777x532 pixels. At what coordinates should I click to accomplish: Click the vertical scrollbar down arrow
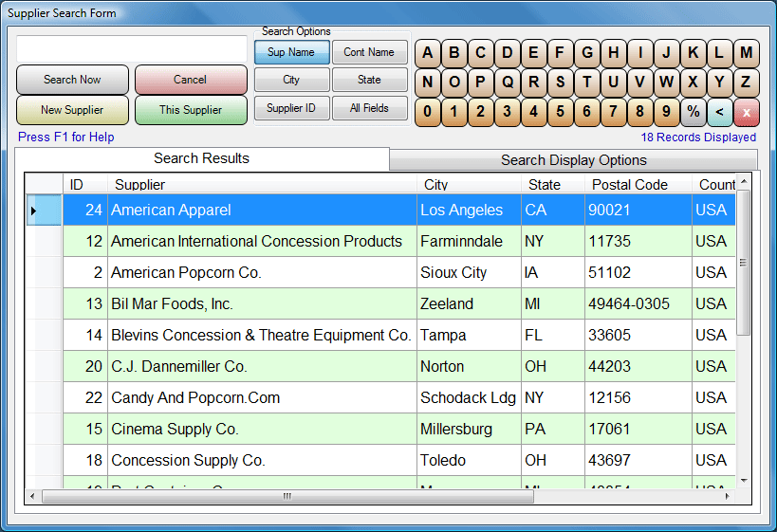click(x=743, y=481)
